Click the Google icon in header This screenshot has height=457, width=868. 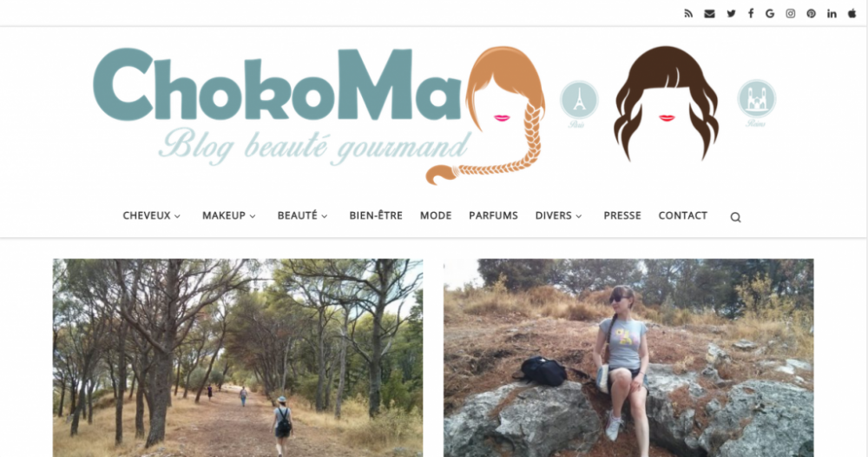[x=769, y=14]
